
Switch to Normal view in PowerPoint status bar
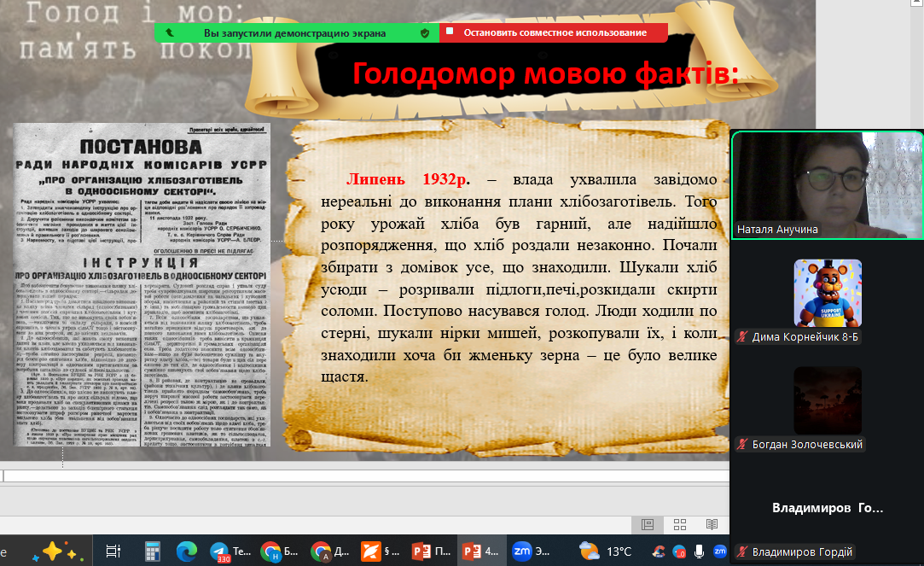pos(648,524)
